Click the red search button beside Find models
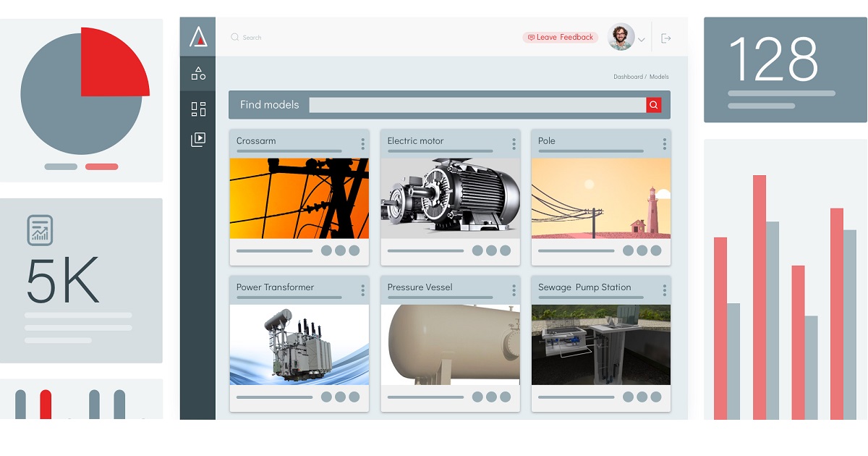Viewport: 868px width, 456px height. pyautogui.click(x=653, y=104)
